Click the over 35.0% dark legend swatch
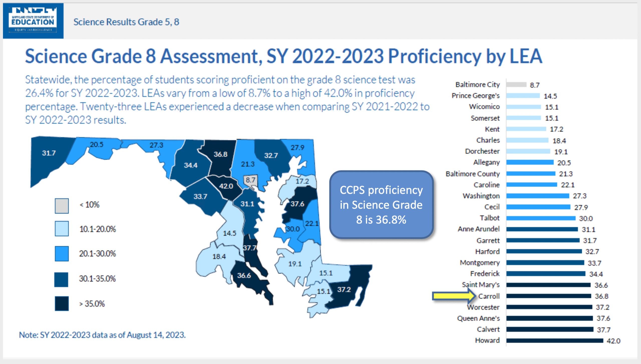641x364 pixels. click(x=62, y=304)
